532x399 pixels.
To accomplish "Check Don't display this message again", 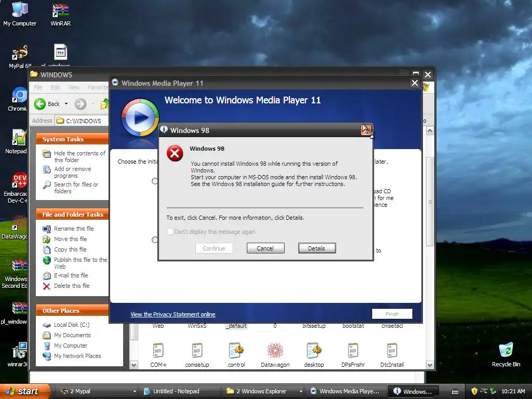I will tap(170, 232).
